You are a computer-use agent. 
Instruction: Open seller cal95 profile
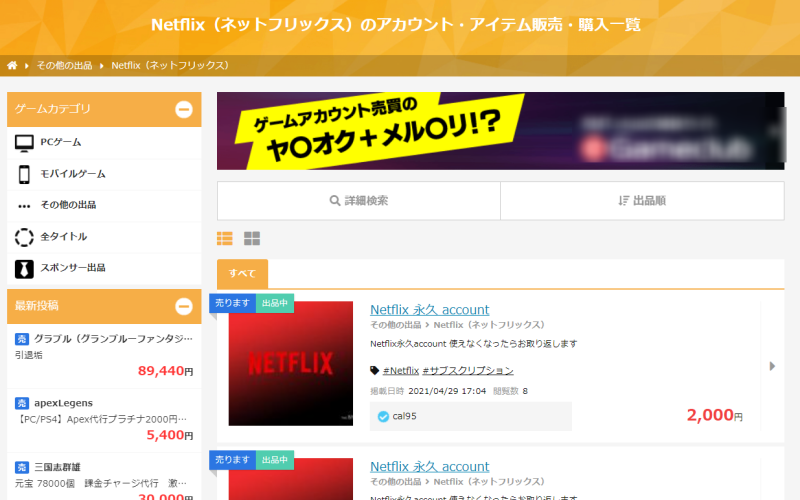[x=405, y=416]
